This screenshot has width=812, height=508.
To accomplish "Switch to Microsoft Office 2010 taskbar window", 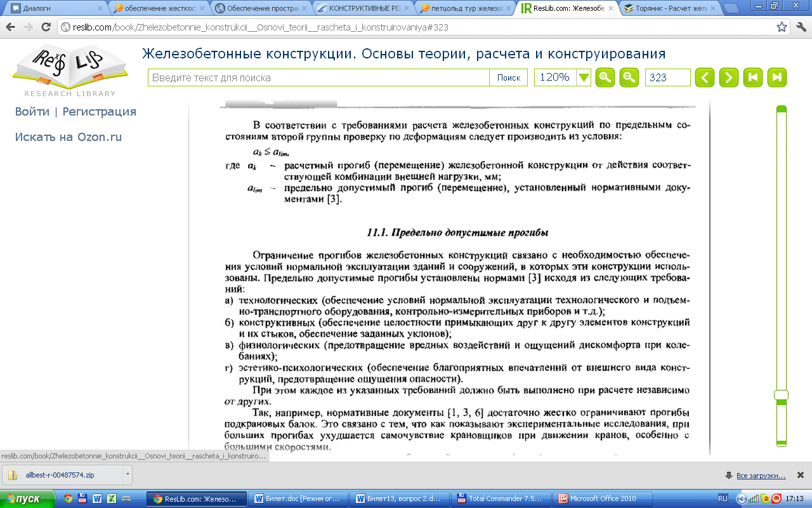I will [603, 498].
